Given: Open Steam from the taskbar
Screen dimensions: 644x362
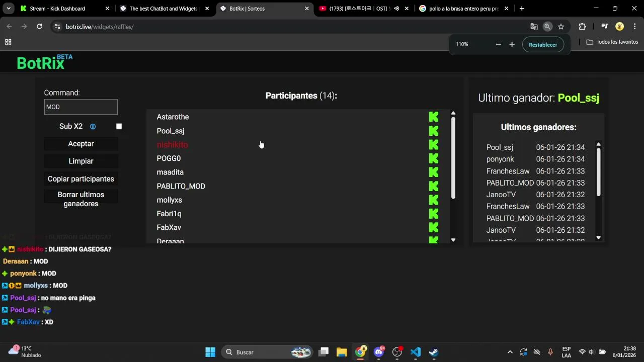Looking at the screenshot, I should (x=433, y=352).
